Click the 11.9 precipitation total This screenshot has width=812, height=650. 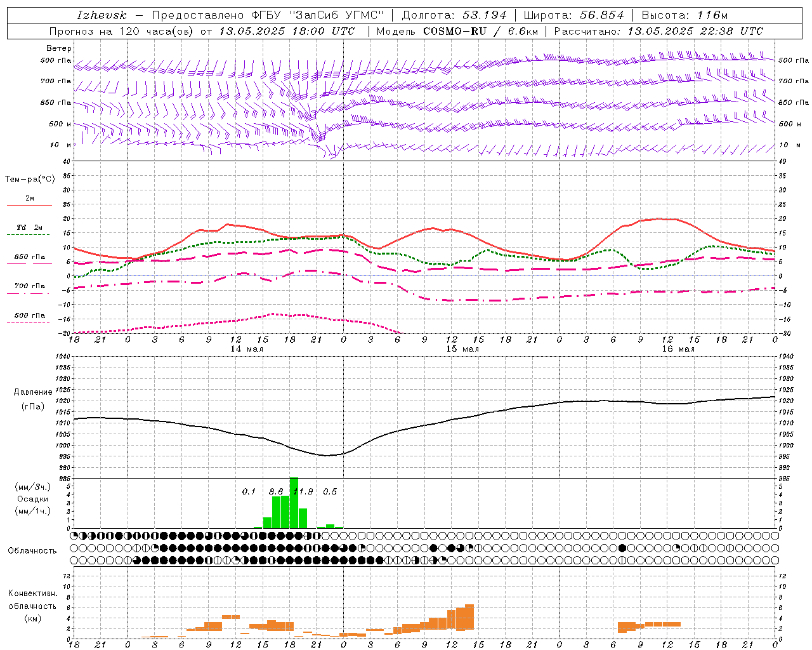pyautogui.click(x=303, y=491)
